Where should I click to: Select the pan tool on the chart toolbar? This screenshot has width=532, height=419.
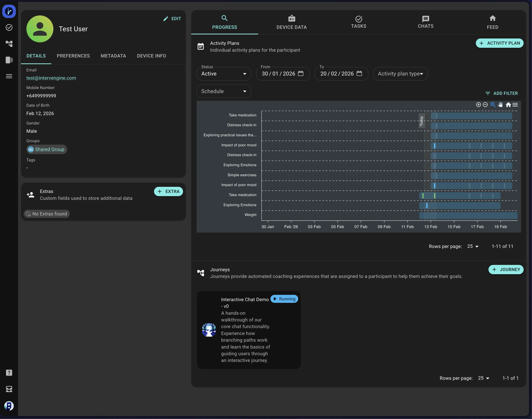pyautogui.click(x=500, y=105)
